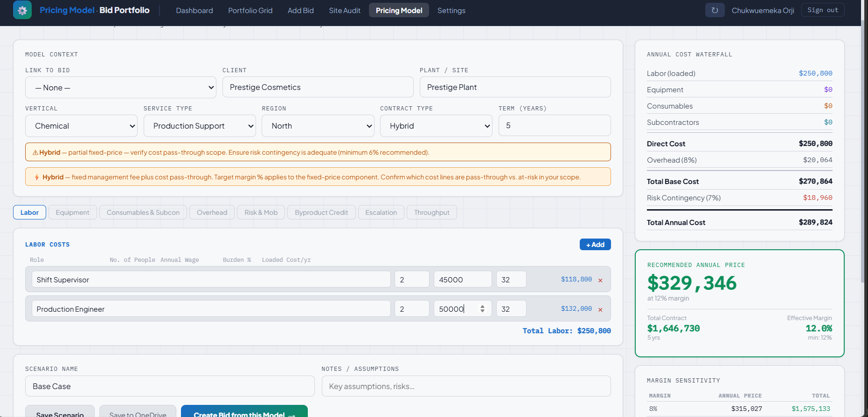Image resolution: width=868 pixels, height=417 pixels.
Task: Delete the Production Engineer row
Action: [600, 309]
